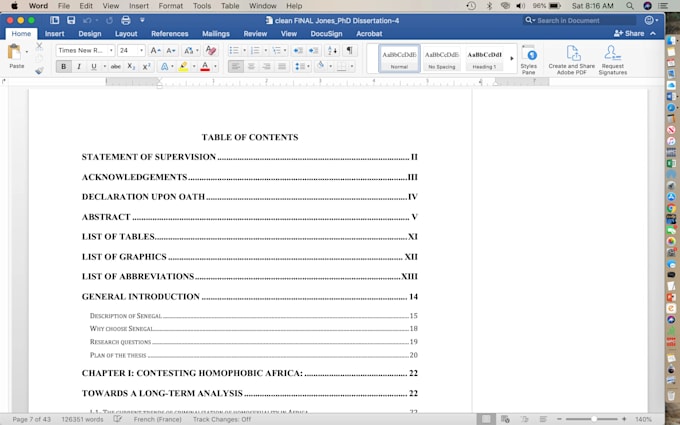
Task: Open the font size dropdown
Action: pyautogui.click(x=141, y=51)
